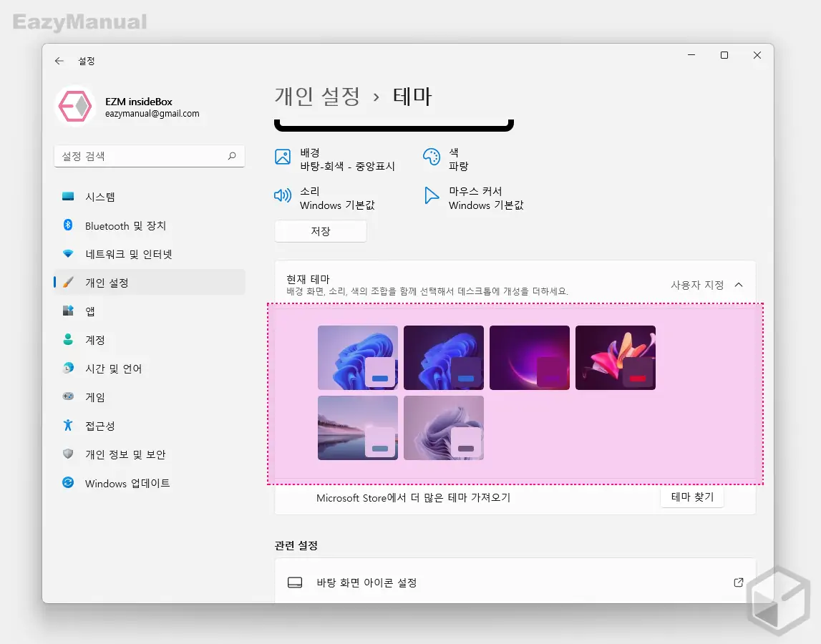Screen dimensions: 821x644
Task: Open 게임 settings page
Action: pyautogui.click(x=149, y=397)
